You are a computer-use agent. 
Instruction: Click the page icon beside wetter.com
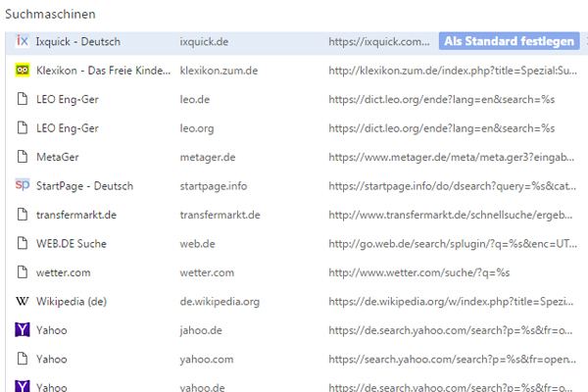[23, 272]
